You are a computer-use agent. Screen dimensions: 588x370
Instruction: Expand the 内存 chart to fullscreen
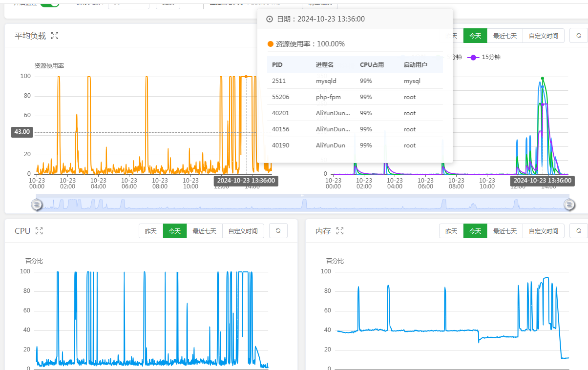click(x=340, y=231)
